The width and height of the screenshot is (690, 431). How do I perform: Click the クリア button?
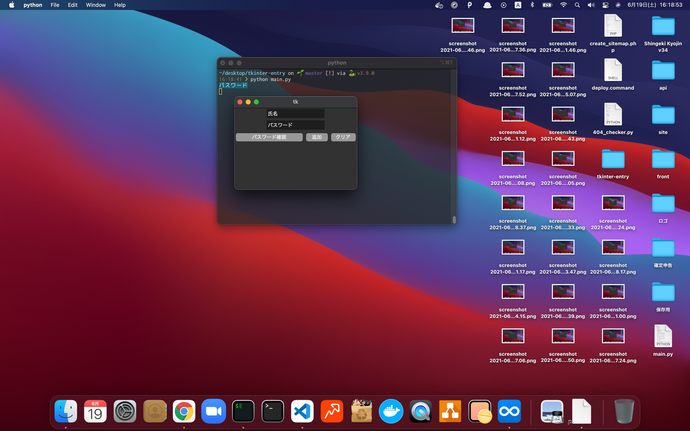(343, 137)
